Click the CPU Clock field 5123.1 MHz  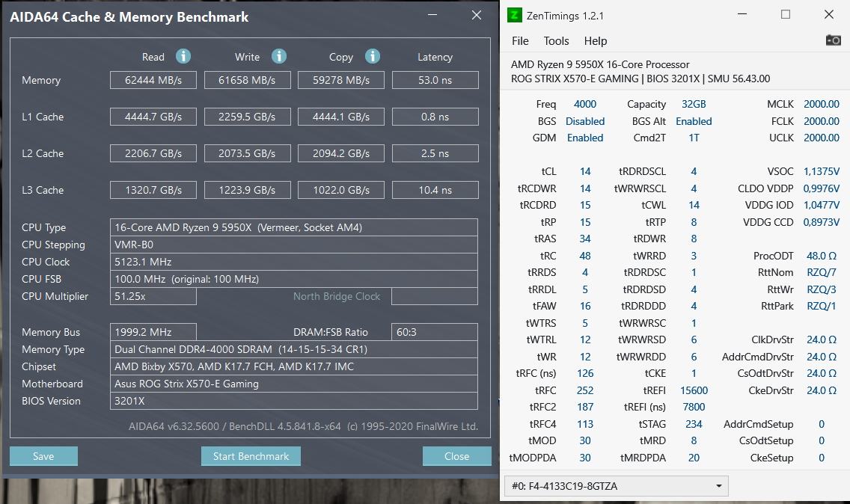tap(294, 262)
